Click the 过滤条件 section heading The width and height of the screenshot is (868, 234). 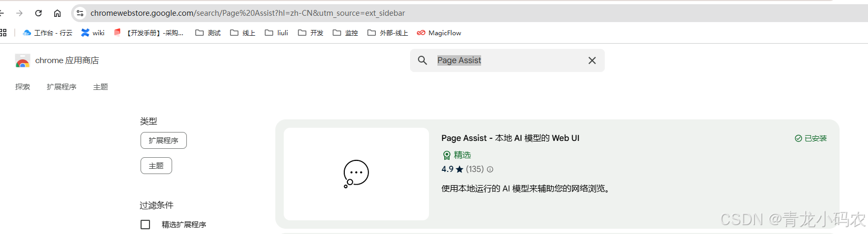tap(157, 205)
